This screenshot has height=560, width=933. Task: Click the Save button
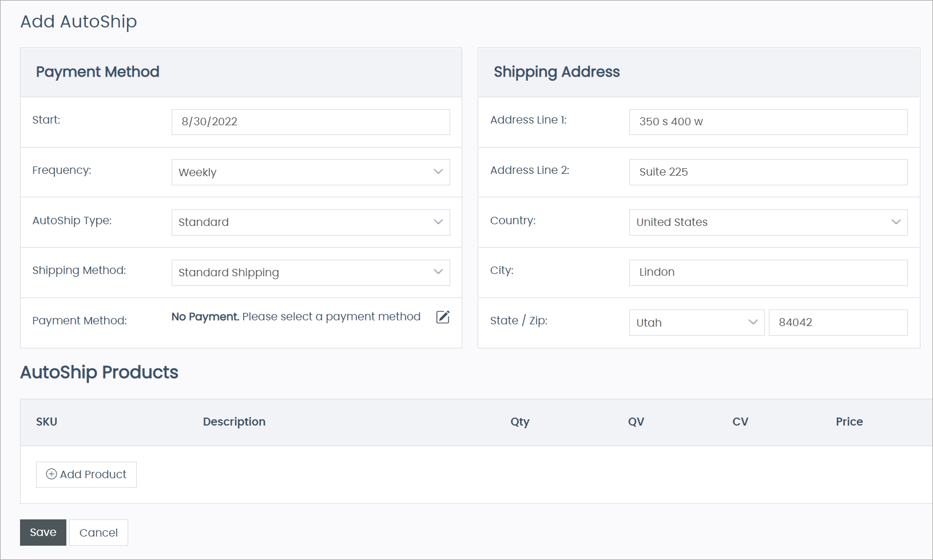point(43,533)
